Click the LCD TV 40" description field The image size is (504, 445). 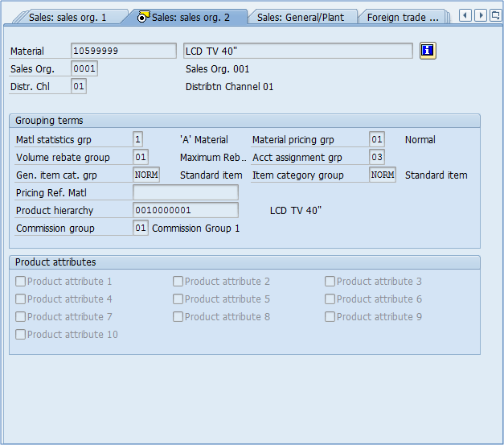(x=297, y=51)
